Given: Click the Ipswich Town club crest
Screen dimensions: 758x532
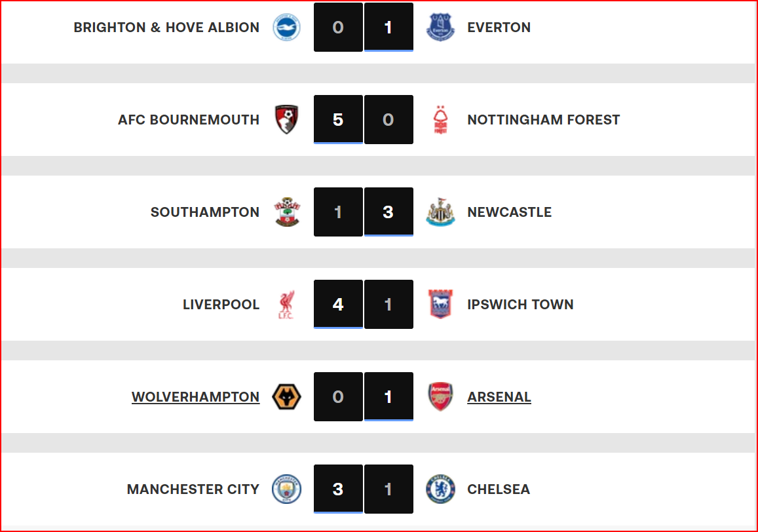Looking at the screenshot, I should (440, 305).
